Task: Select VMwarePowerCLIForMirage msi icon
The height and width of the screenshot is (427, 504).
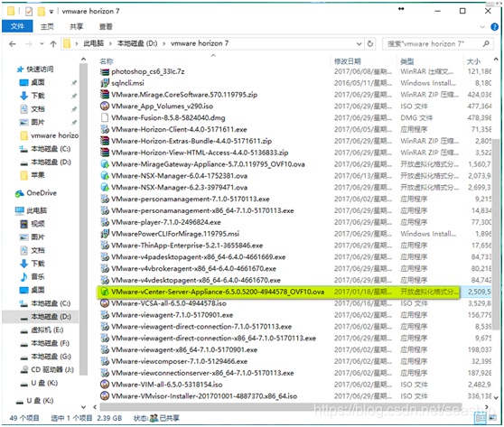Action: 105,234
